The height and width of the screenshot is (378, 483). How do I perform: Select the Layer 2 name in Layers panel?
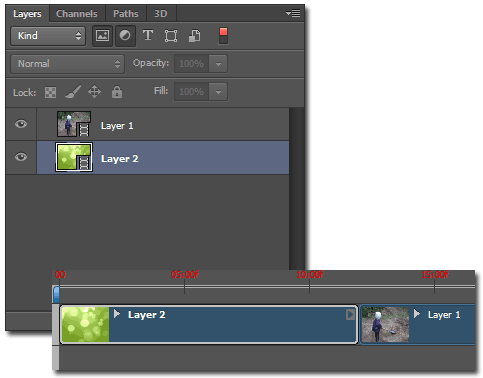[x=119, y=159]
